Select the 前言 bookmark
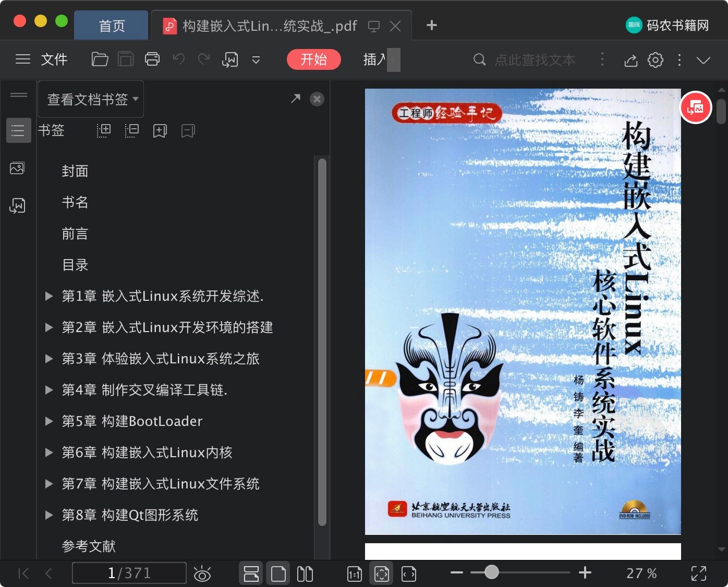 point(75,234)
